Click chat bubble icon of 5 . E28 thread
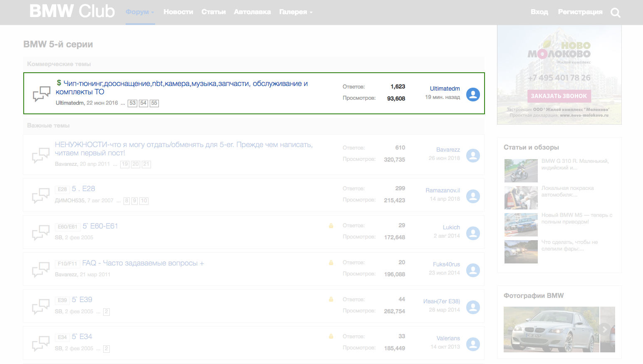 tap(41, 196)
